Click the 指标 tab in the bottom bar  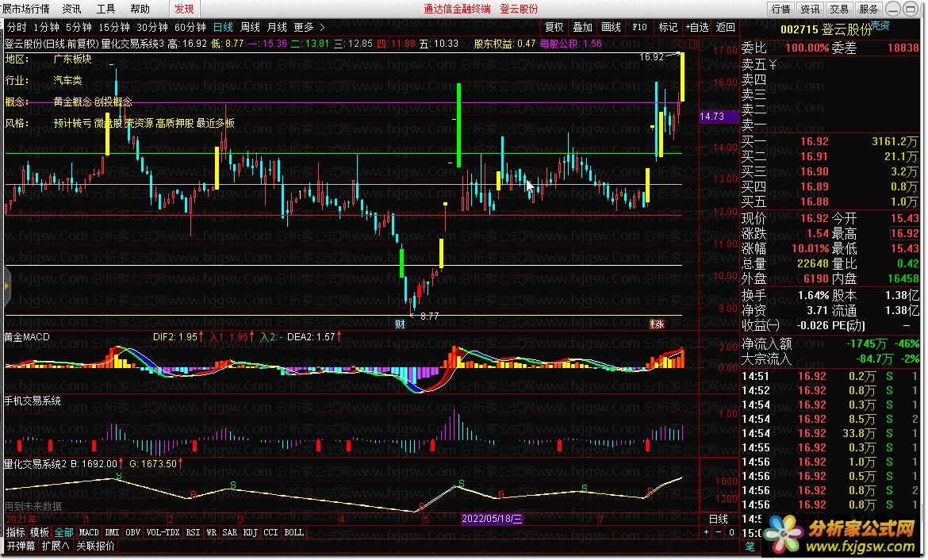(15, 533)
